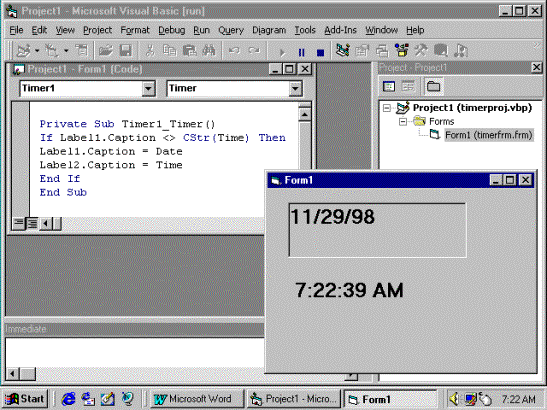Click the Break pause button
The width and height of the screenshot is (547, 410).
tap(301, 52)
